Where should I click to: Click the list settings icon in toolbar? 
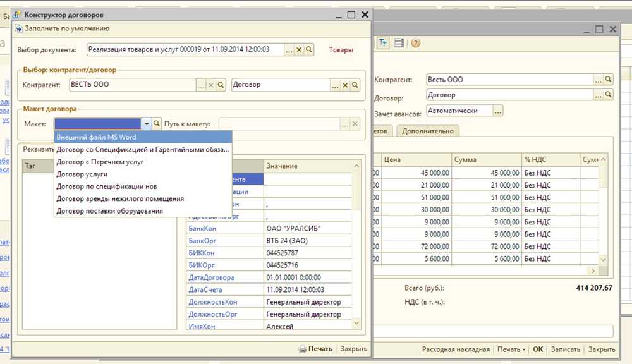click(399, 43)
